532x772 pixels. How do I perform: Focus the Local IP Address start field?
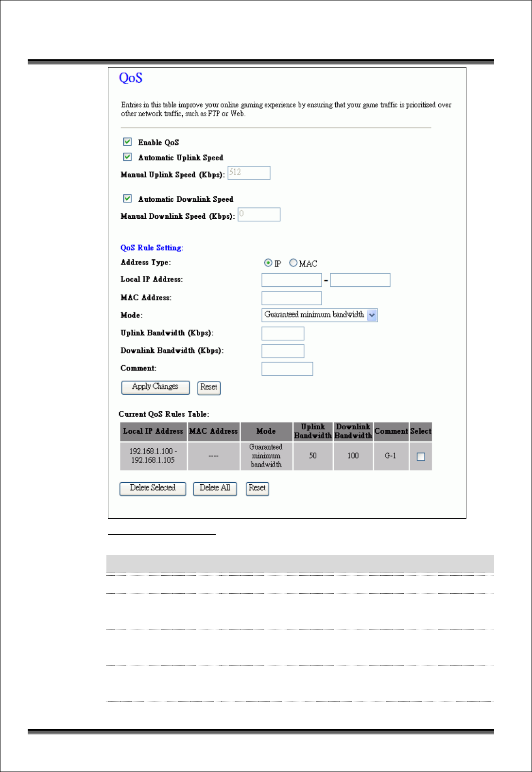pyautogui.click(x=292, y=280)
